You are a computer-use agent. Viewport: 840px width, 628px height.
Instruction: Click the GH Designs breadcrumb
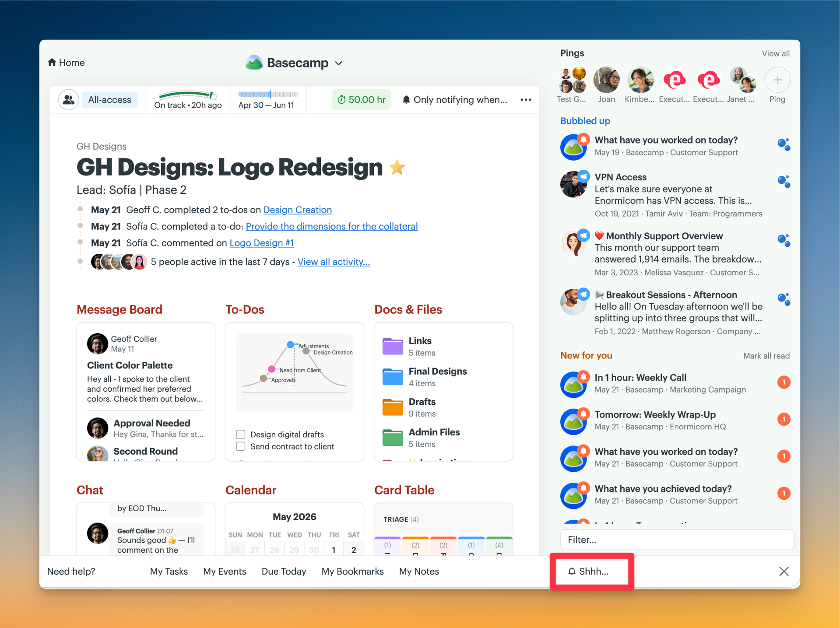102,147
